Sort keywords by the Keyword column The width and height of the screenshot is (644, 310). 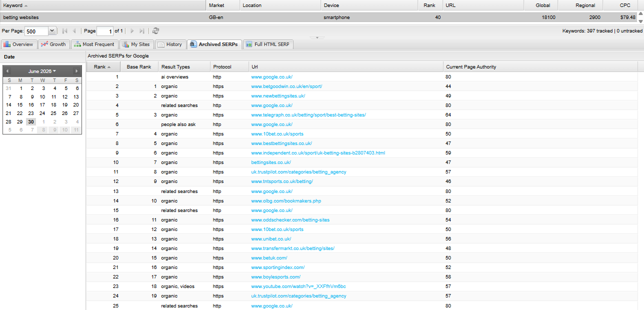click(102, 5)
